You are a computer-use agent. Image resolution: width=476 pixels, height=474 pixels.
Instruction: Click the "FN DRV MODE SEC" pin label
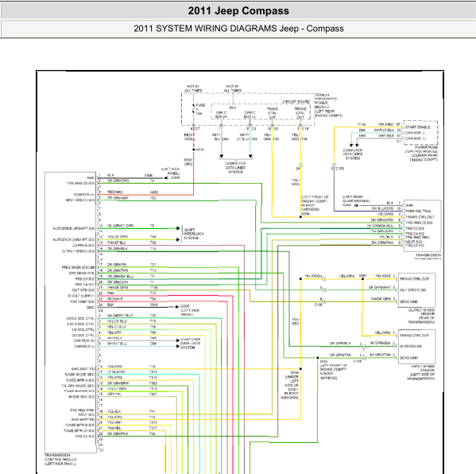coord(79,386)
